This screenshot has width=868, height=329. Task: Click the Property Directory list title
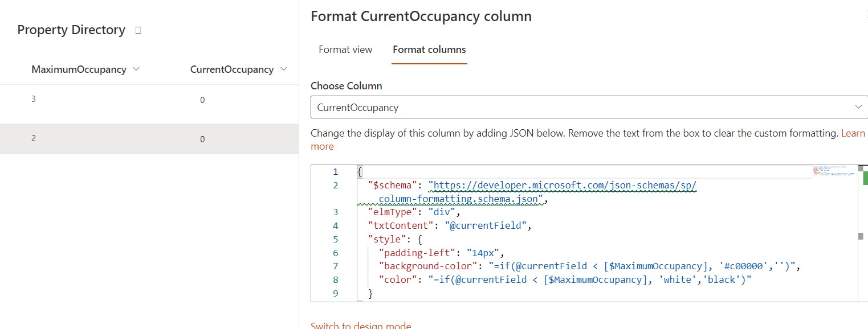[x=71, y=30]
